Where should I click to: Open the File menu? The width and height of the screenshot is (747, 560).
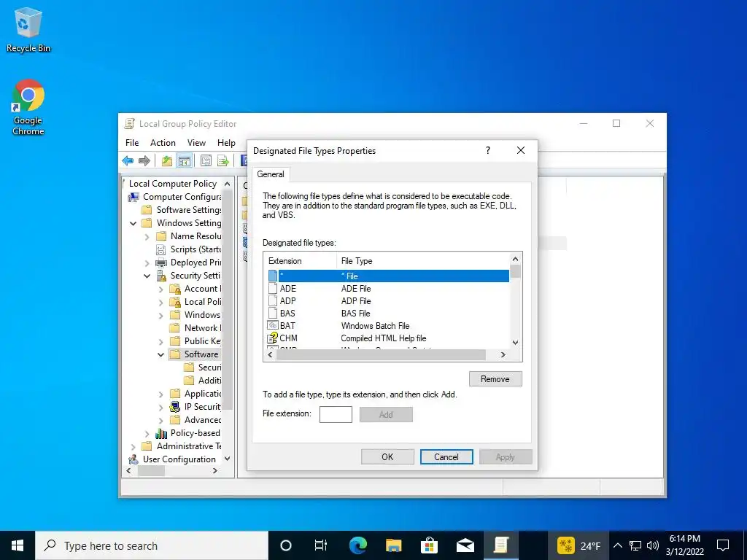[x=132, y=143]
